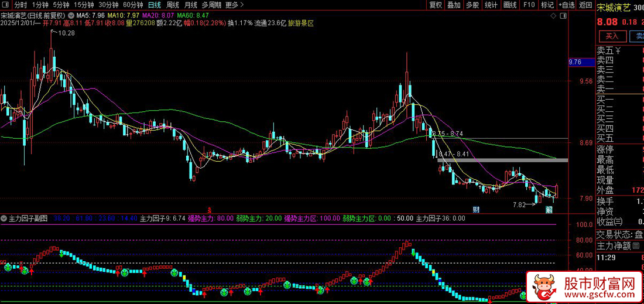The height and width of the screenshot is (304, 644).
Task: Open the F10 company info tab
Action: 529,5
